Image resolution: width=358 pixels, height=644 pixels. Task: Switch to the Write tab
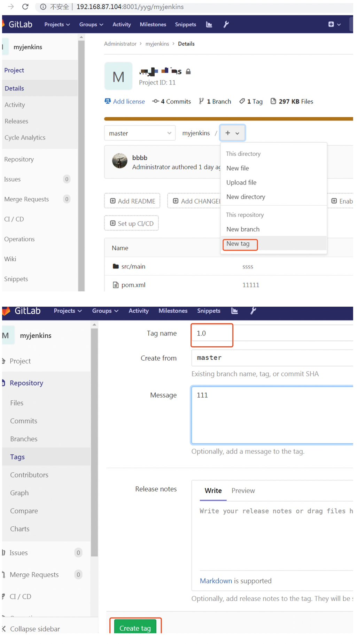(213, 491)
